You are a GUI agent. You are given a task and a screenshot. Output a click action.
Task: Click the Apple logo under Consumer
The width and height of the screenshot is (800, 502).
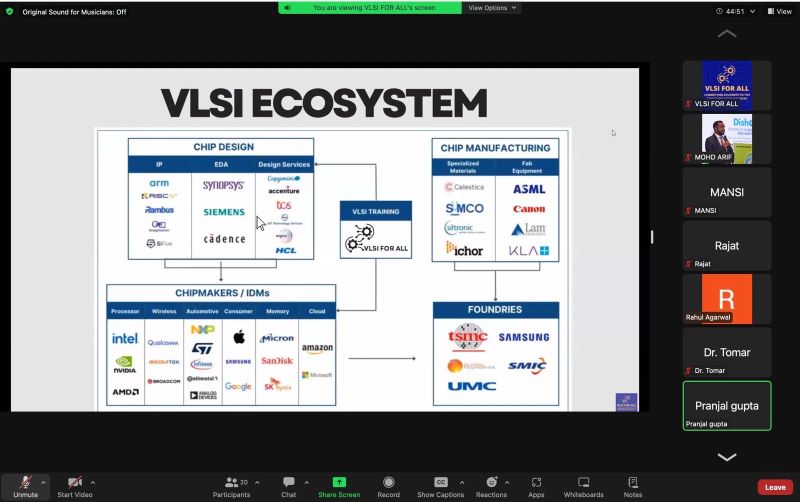239,337
